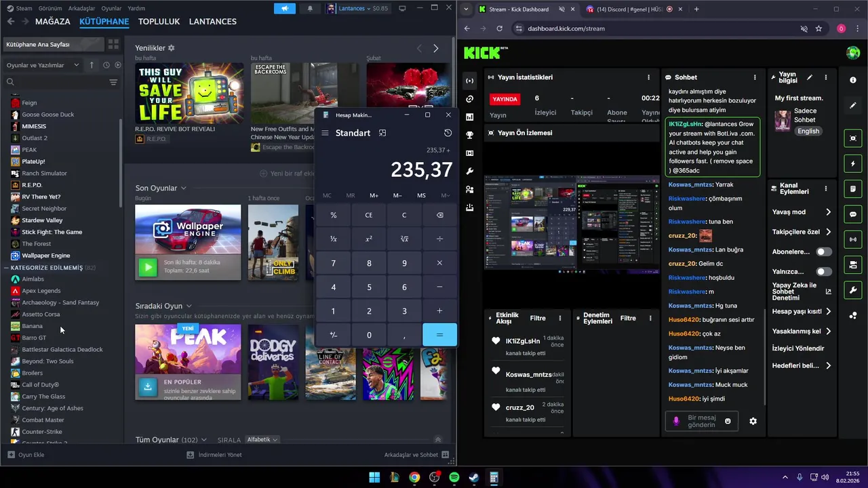Switch Steam library to grid view icon
This screenshot has width=868, height=488.
tap(113, 44)
